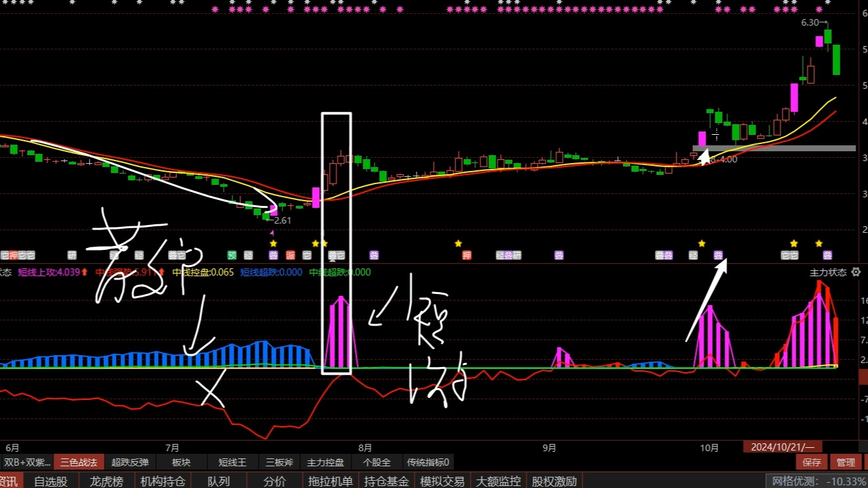This screenshot has height=488, width=868.
Task: Open the 分价 bottom tab
Action: (x=274, y=481)
